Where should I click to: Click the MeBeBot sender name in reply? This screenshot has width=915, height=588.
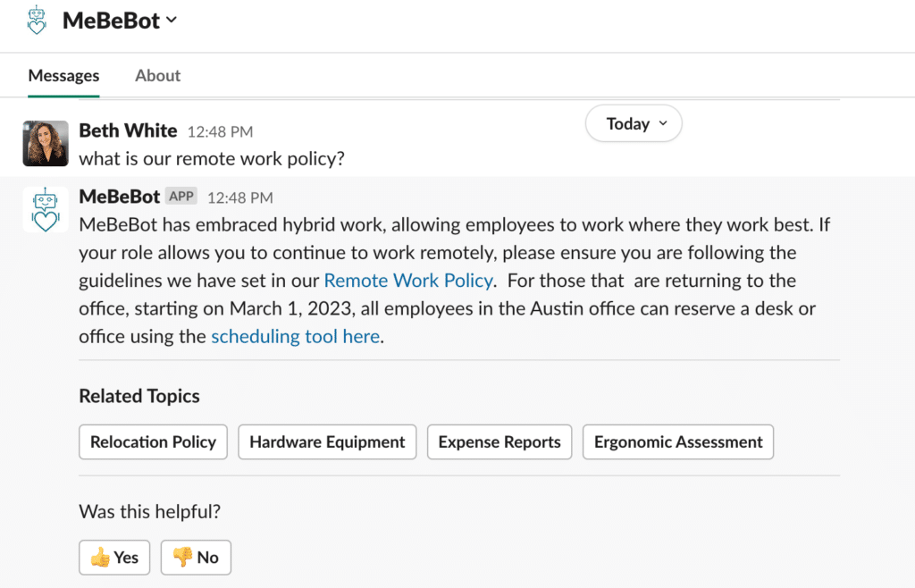(x=119, y=197)
